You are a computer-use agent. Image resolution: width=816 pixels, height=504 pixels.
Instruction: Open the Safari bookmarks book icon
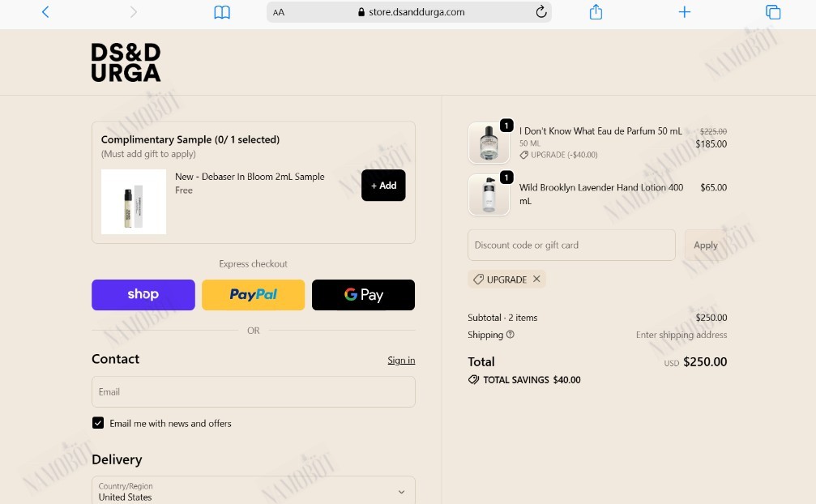(x=222, y=12)
